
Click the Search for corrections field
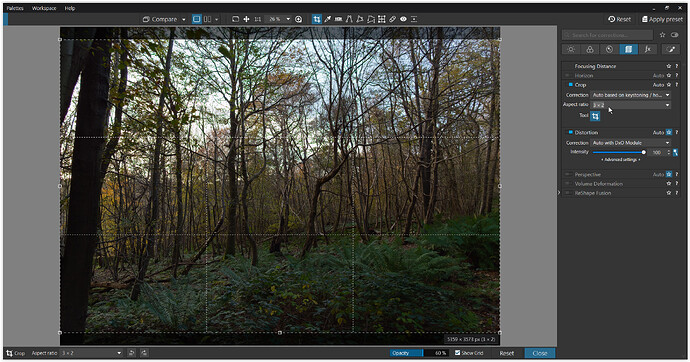(x=608, y=35)
